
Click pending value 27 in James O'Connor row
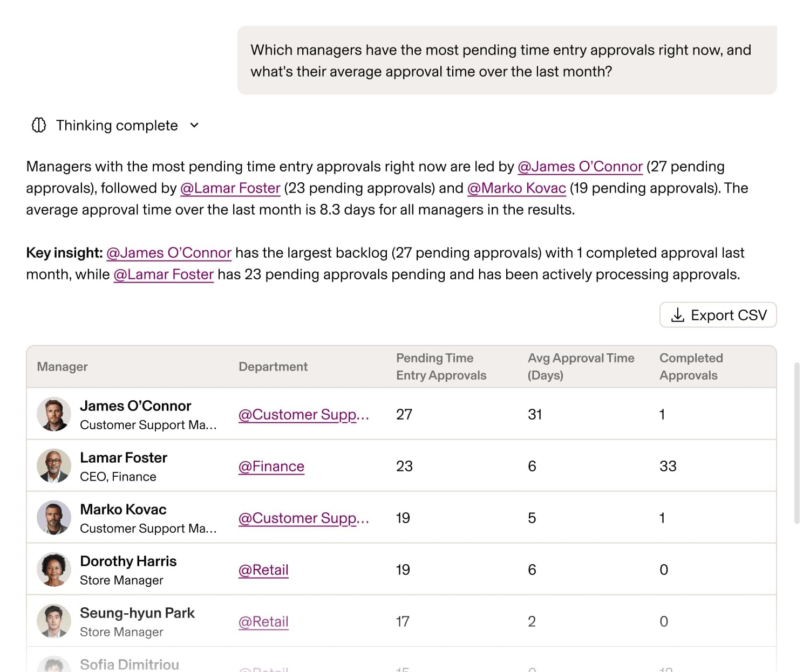tap(404, 414)
